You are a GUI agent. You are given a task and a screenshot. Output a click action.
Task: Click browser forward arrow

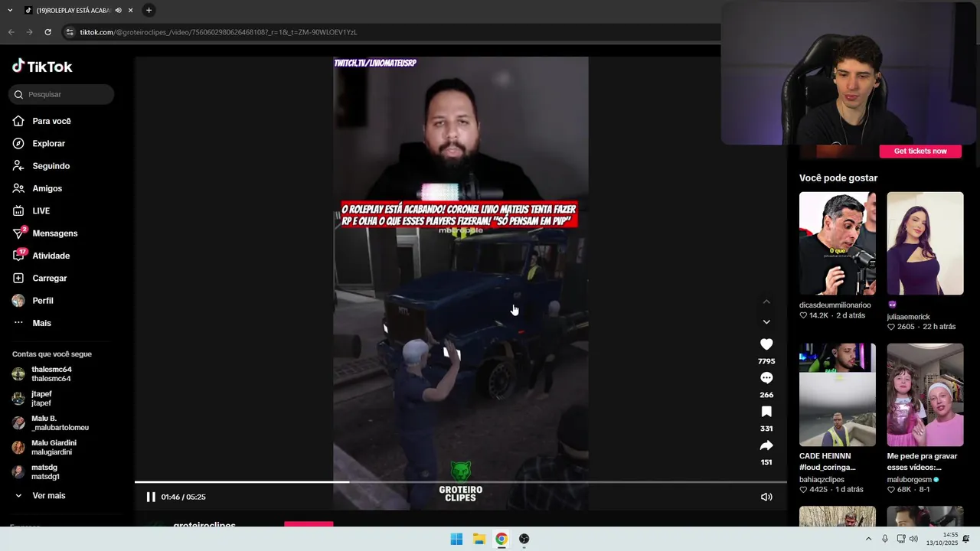(x=29, y=32)
